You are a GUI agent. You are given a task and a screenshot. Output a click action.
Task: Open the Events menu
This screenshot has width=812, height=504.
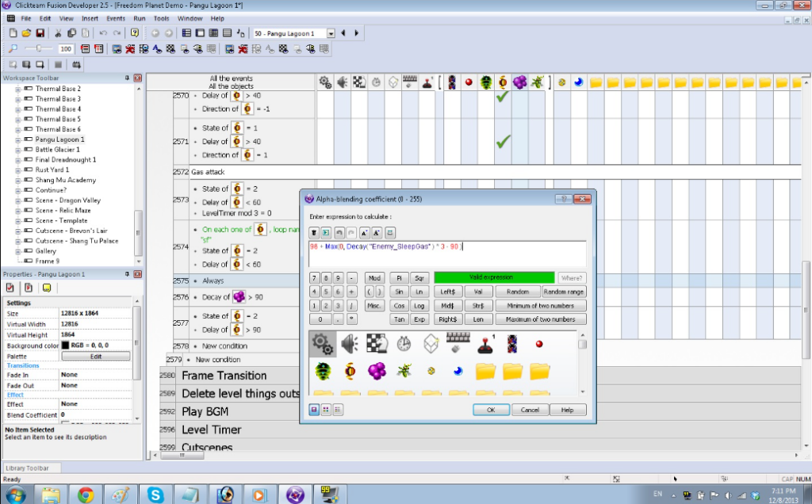(x=116, y=17)
